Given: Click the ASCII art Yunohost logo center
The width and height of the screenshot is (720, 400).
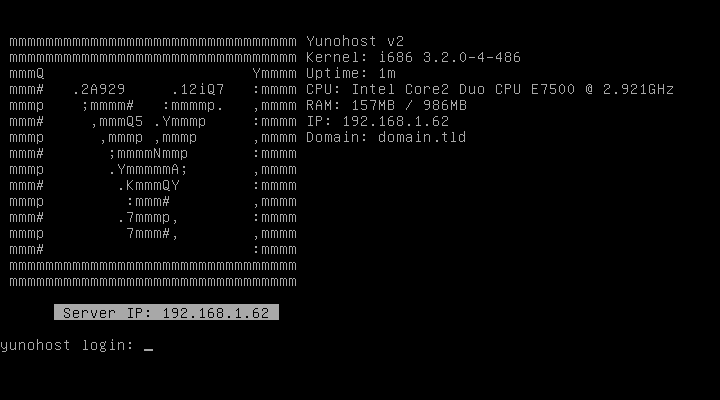Looking at the screenshot, I should point(152,161).
